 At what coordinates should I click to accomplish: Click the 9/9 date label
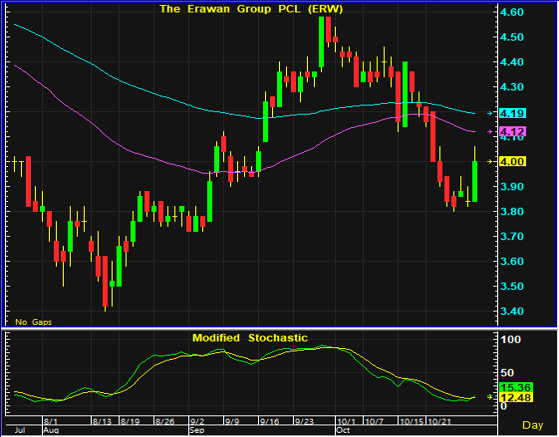(x=232, y=422)
